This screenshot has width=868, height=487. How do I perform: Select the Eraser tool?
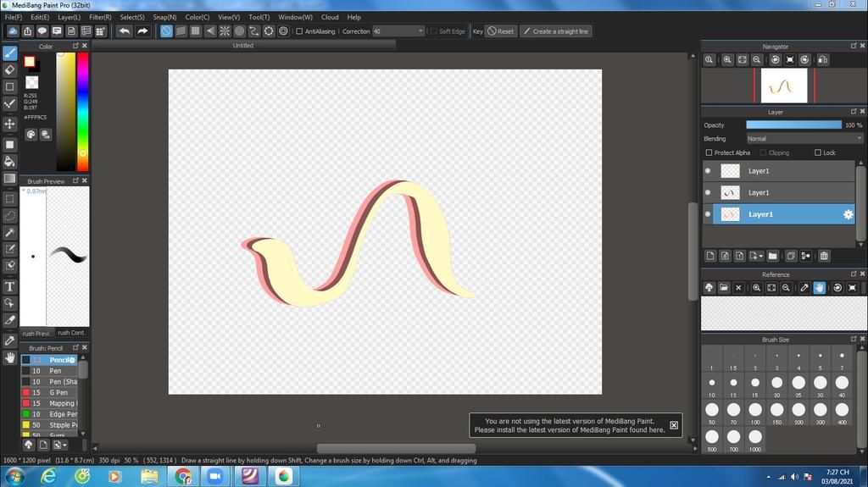coord(9,69)
